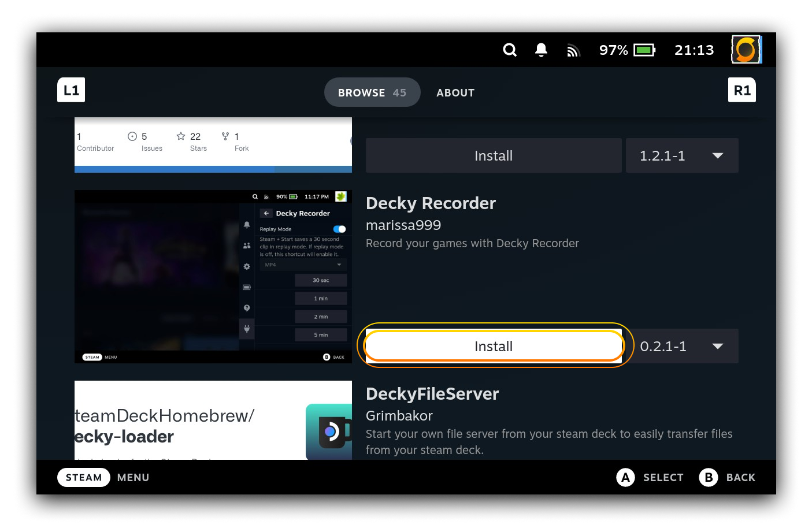Click the 21:13 clock
Screen dimensions: 812x532
pos(694,50)
